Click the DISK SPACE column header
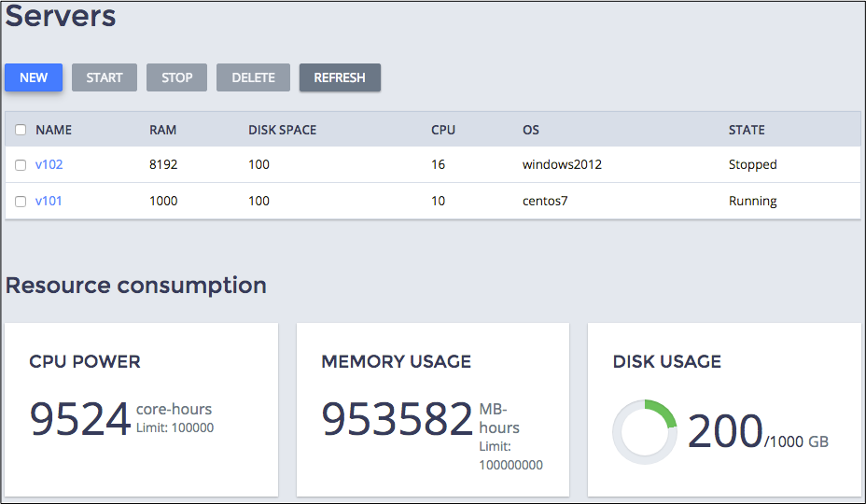Image resolution: width=866 pixels, height=504 pixels. point(282,130)
